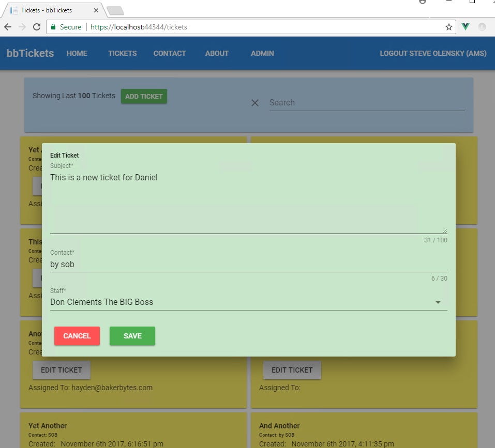
Task: Click the back navigation arrow
Action: point(8,27)
